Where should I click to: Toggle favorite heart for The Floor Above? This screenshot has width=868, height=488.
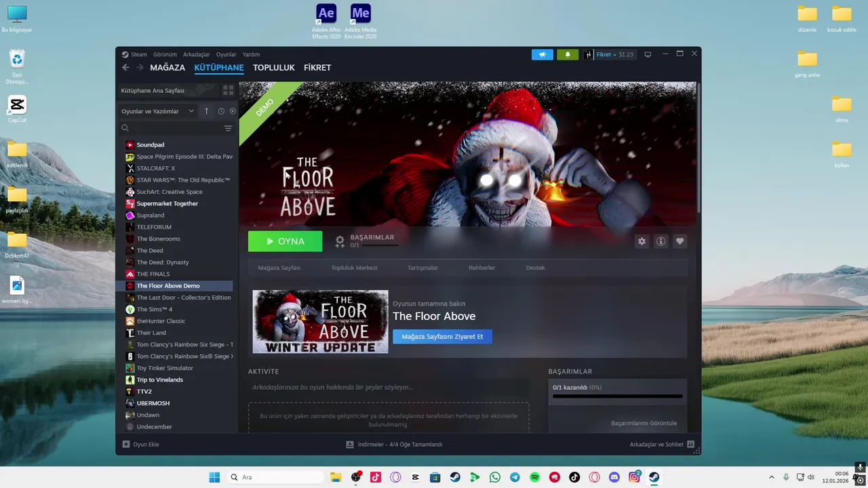[679, 241]
